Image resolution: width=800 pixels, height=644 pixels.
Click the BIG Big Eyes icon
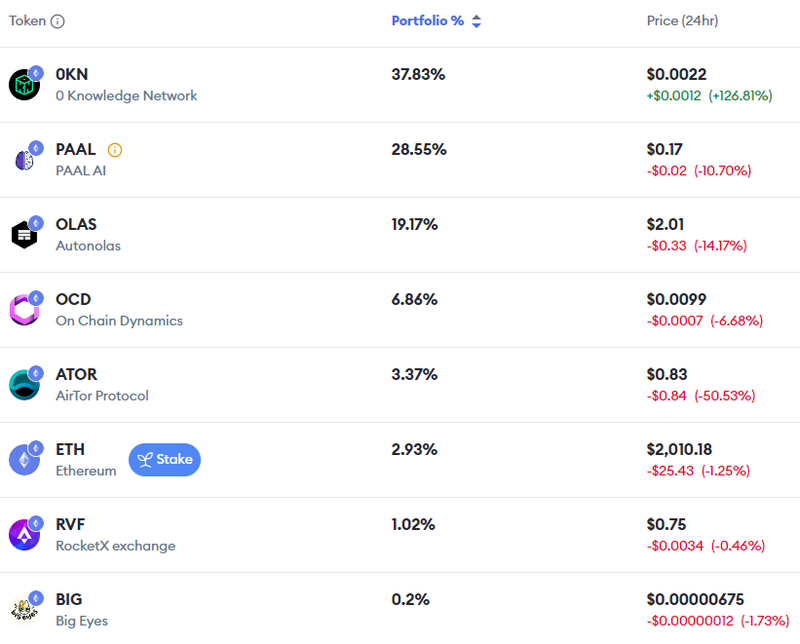pos(24,610)
